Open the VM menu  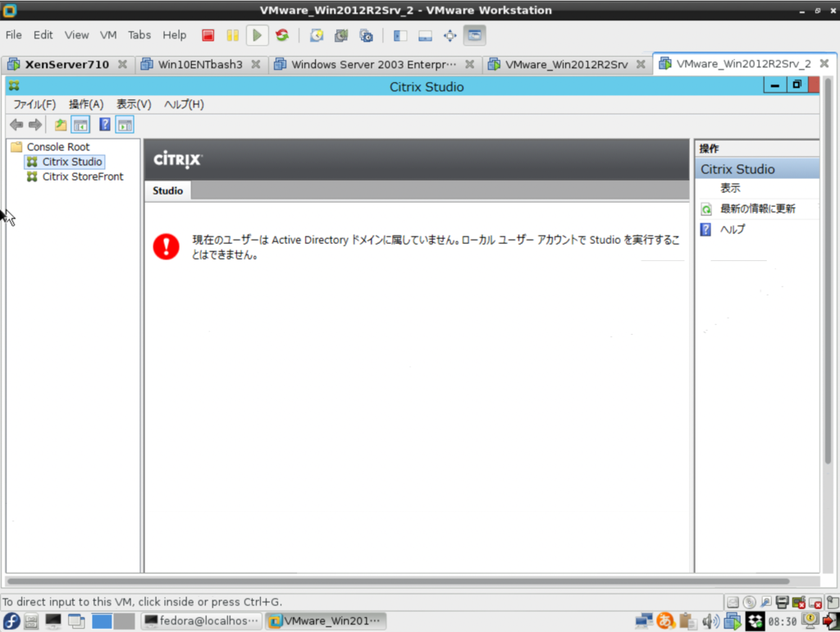[x=108, y=35]
